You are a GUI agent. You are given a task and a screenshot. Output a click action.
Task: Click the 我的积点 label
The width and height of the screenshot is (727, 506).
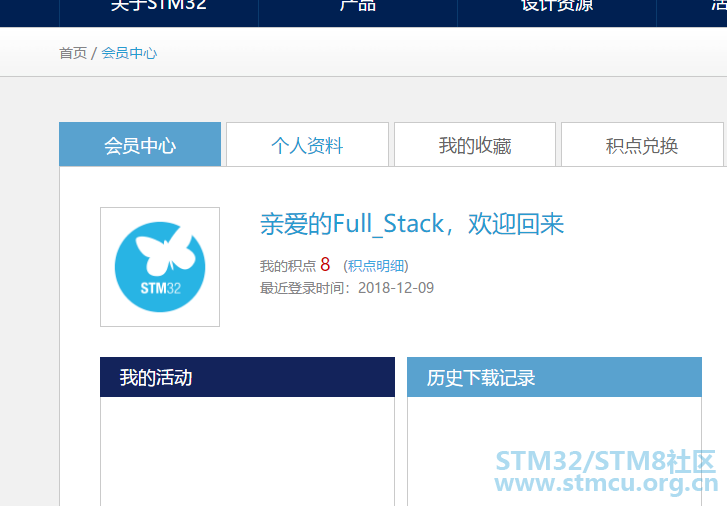coord(288,266)
